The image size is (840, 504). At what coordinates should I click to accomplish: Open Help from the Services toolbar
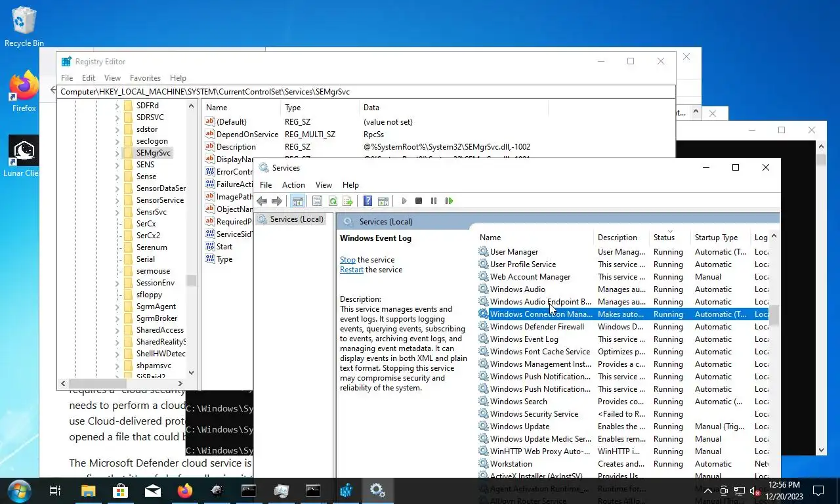pyautogui.click(x=368, y=201)
